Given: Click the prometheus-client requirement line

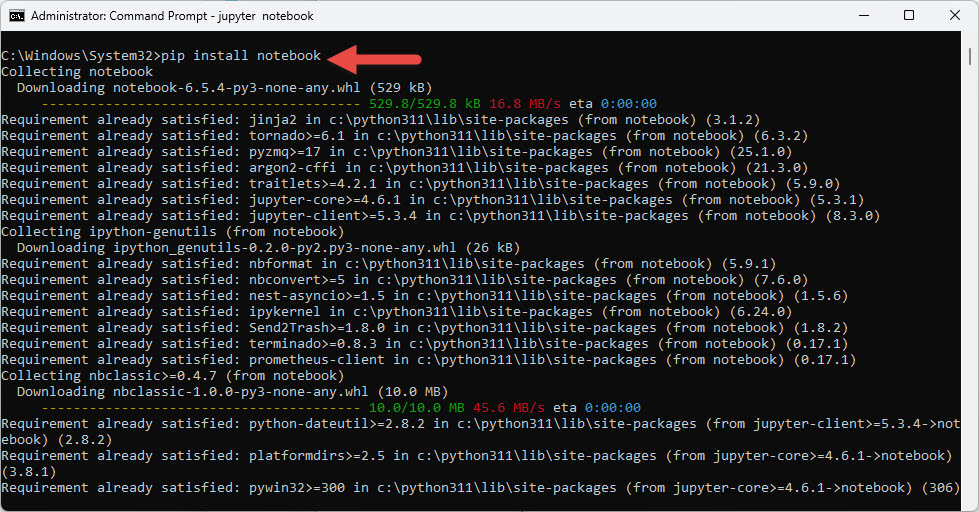Looking at the screenshot, I should tap(428, 360).
